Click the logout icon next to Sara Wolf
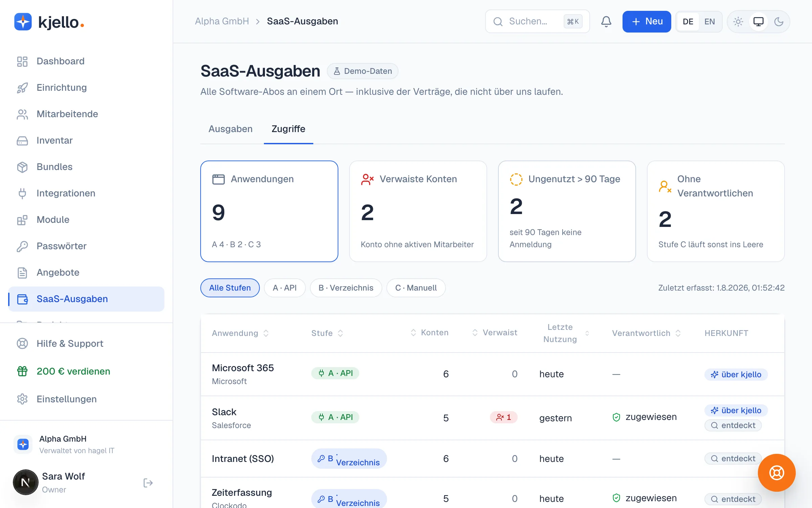Image resolution: width=812 pixels, height=508 pixels. (148, 483)
